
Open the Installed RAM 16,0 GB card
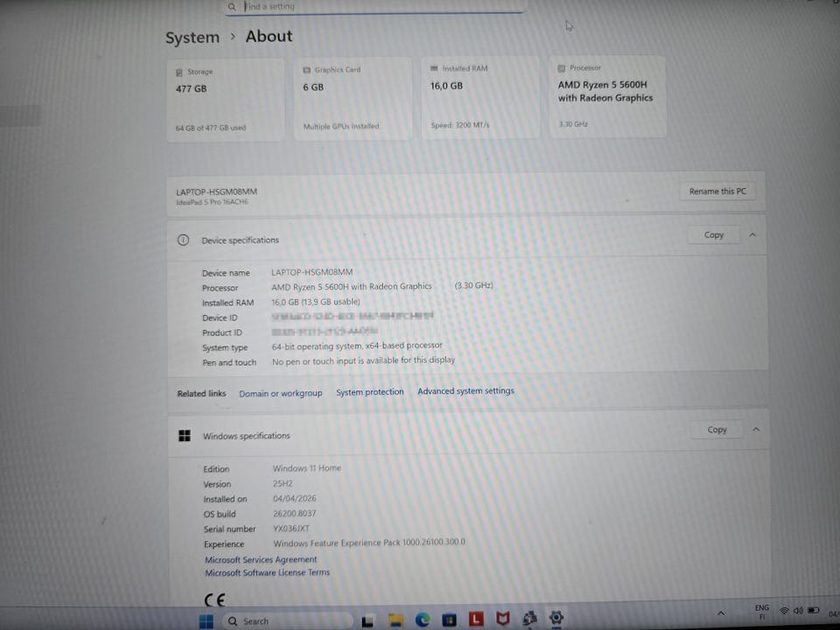(x=480, y=97)
